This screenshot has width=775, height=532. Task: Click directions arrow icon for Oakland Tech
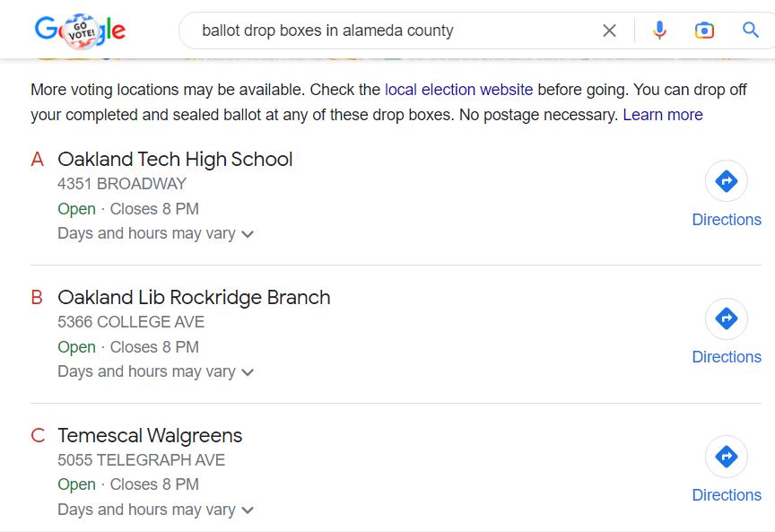[726, 181]
